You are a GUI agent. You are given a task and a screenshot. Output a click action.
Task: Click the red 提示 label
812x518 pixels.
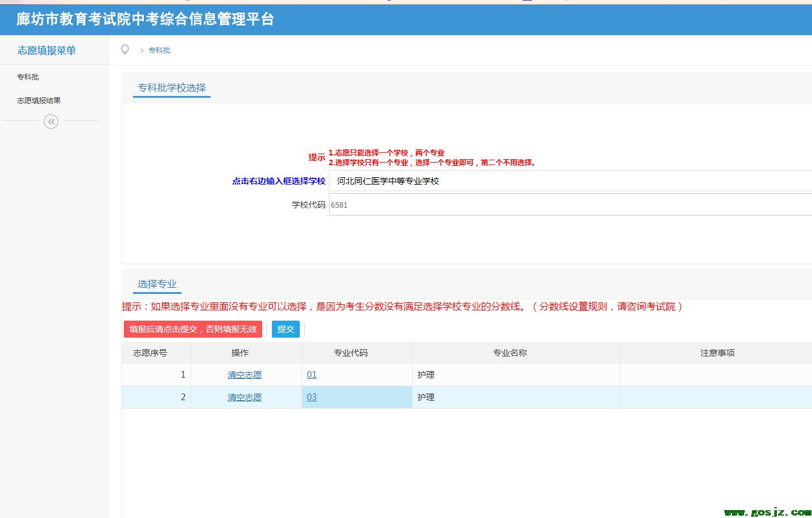[317, 157]
